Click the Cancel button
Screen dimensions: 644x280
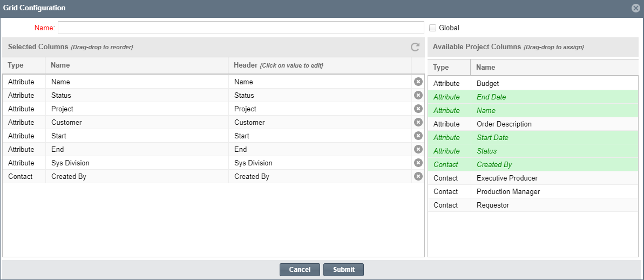click(x=300, y=270)
